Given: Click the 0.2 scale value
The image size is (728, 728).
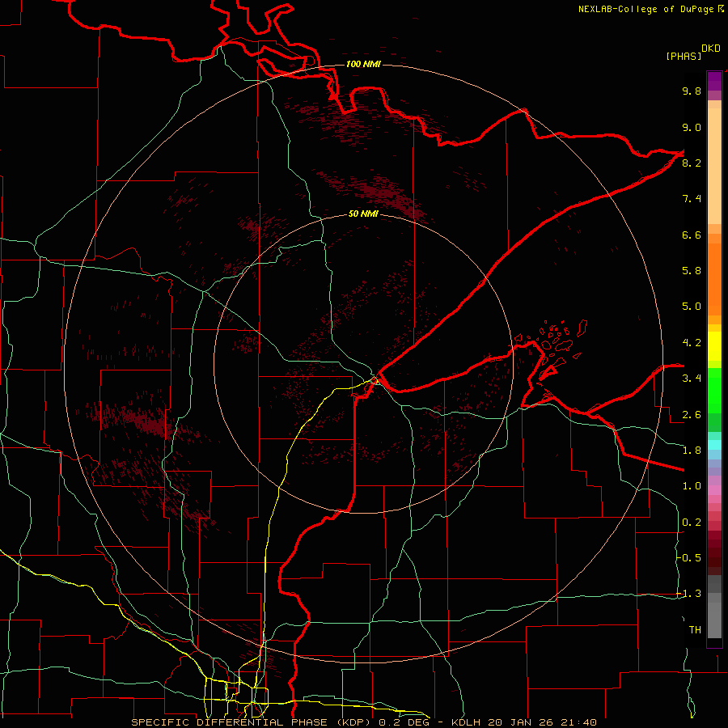Looking at the screenshot, I should [x=692, y=523].
